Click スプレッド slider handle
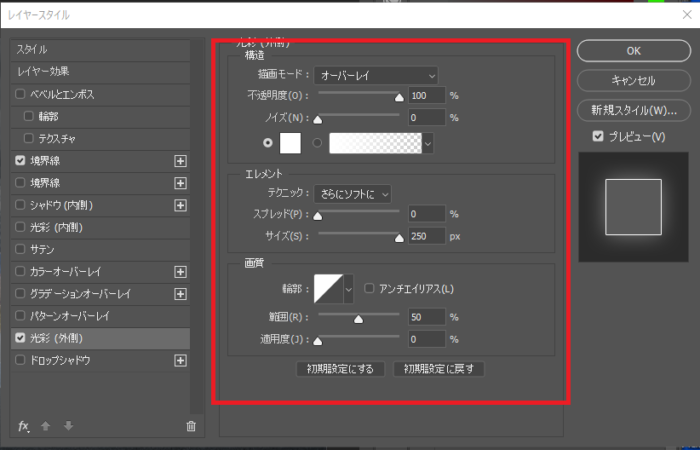The height and width of the screenshot is (450, 700). pos(317,216)
